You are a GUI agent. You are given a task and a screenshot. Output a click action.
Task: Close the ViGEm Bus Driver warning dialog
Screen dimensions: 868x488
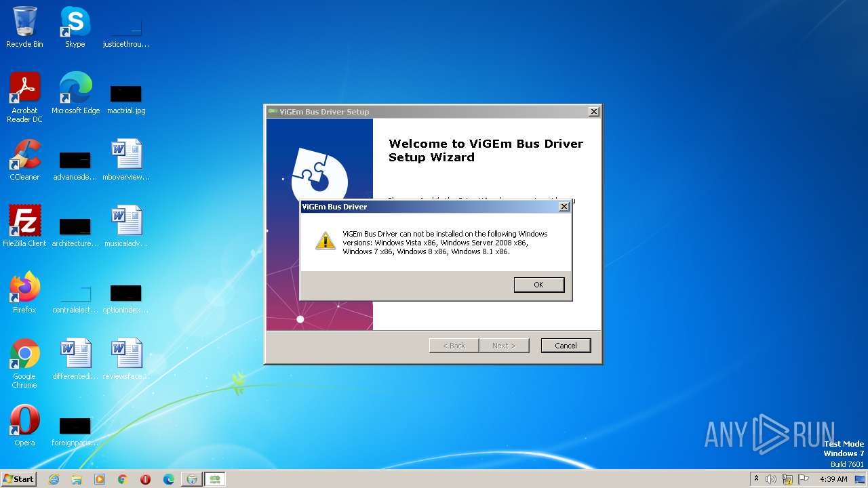564,207
